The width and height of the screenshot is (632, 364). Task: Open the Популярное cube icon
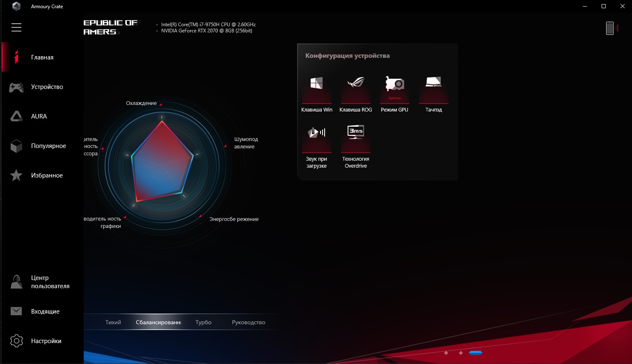pos(16,146)
